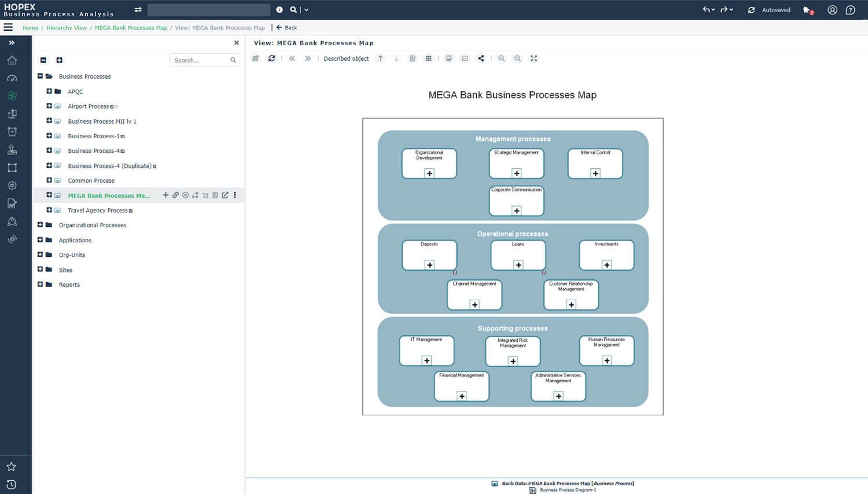Click the circled X remove icon on MEGA Bank row
Screen dimensions: 868x494
click(185, 196)
